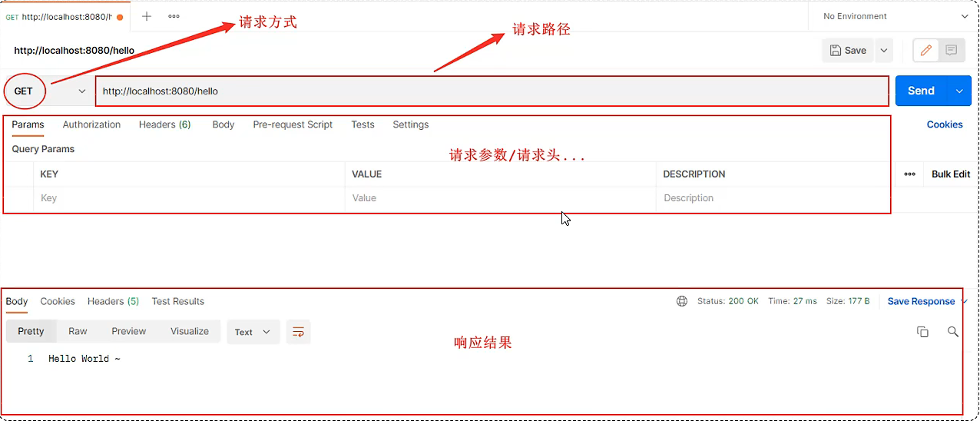Open the Settings tab
980x424 pixels.
click(x=411, y=124)
